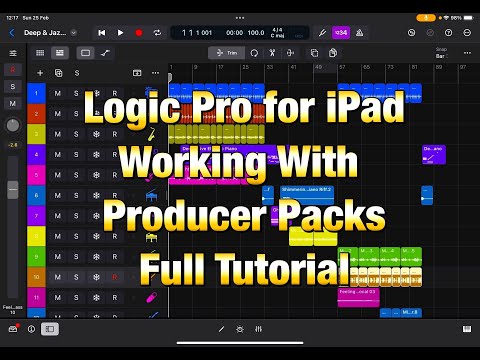Toggle the track header layout icon

click(x=137, y=73)
